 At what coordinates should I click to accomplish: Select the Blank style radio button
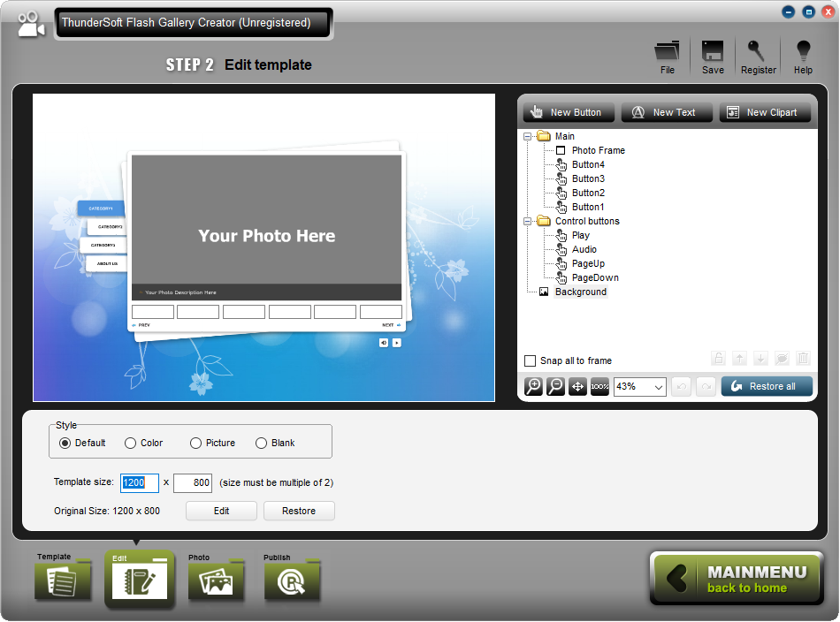pyautogui.click(x=261, y=444)
